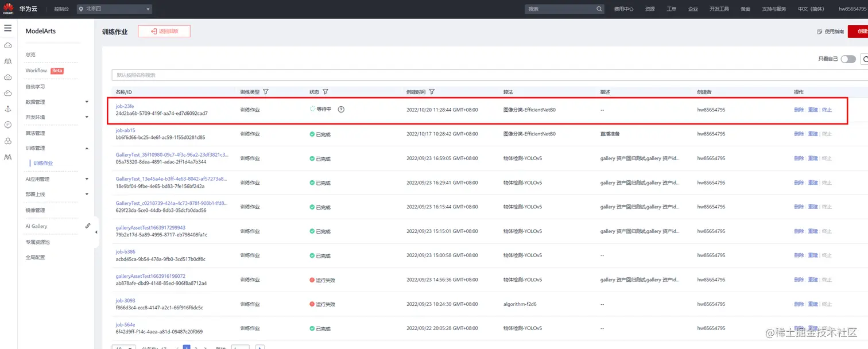The image size is (868, 349).
Task: Open Workflow Beta in the sidebar
Action: pyautogui.click(x=44, y=71)
